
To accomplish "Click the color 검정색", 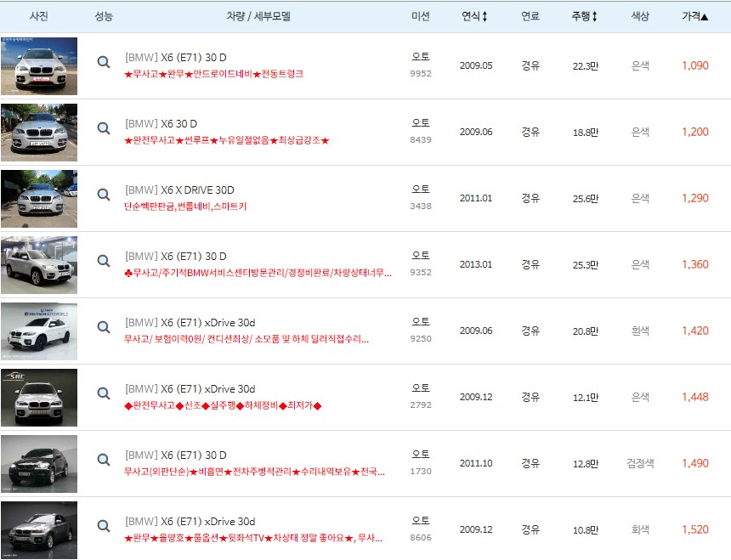I will [x=640, y=463].
